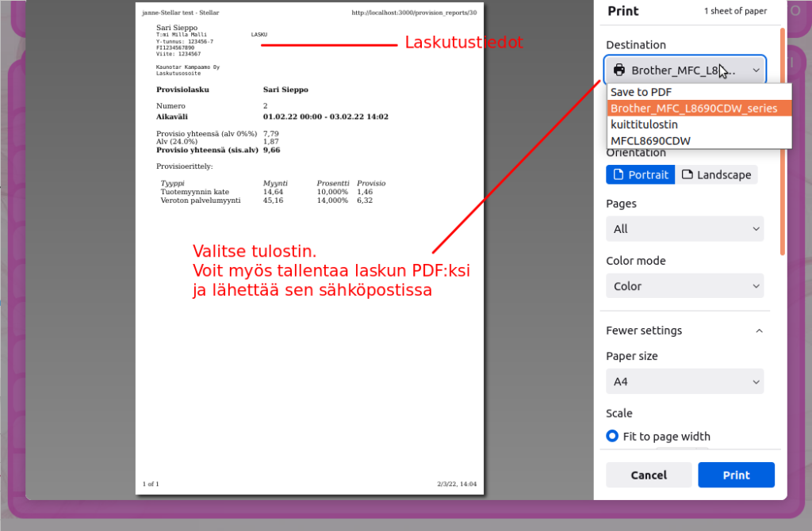Image resolution: width=812 pixels, height=531 pixels.
Task: Click the chevron beside Fewer settings
Action: (759, 330)
